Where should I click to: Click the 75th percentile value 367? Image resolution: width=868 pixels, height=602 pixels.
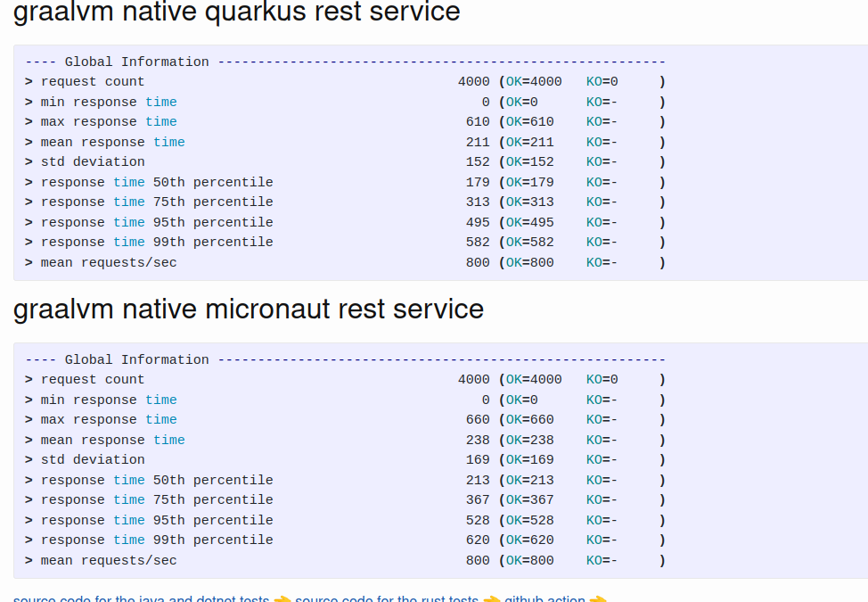point(478,500)
